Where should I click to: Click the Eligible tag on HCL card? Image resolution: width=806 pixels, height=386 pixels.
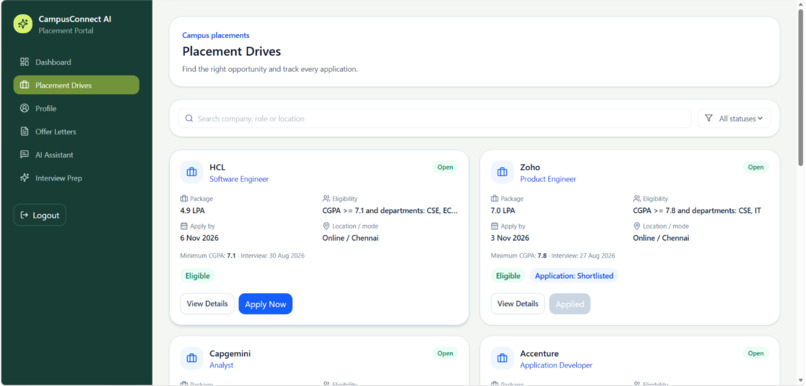tap(197, 276)
